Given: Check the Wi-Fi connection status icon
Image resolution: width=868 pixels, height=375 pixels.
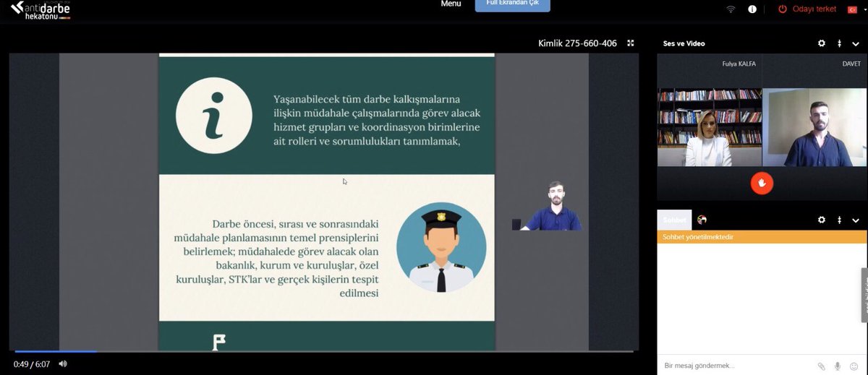Looking at the screenshot, I should (731, 9).
